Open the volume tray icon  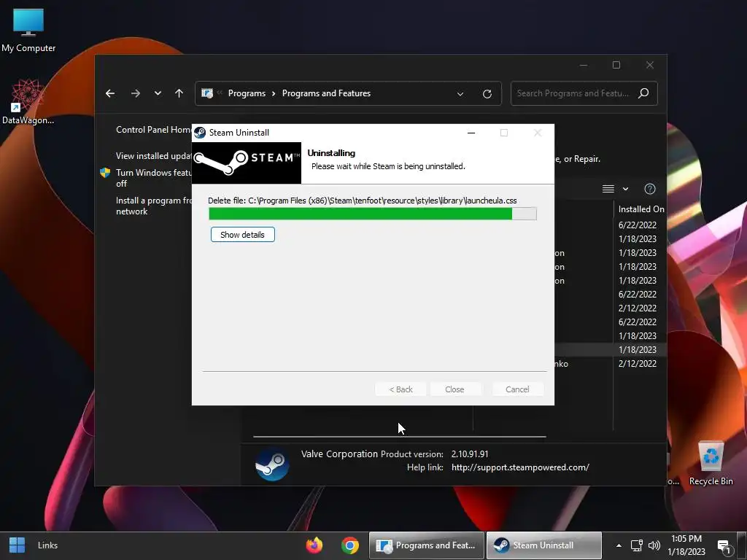[654, 545]
